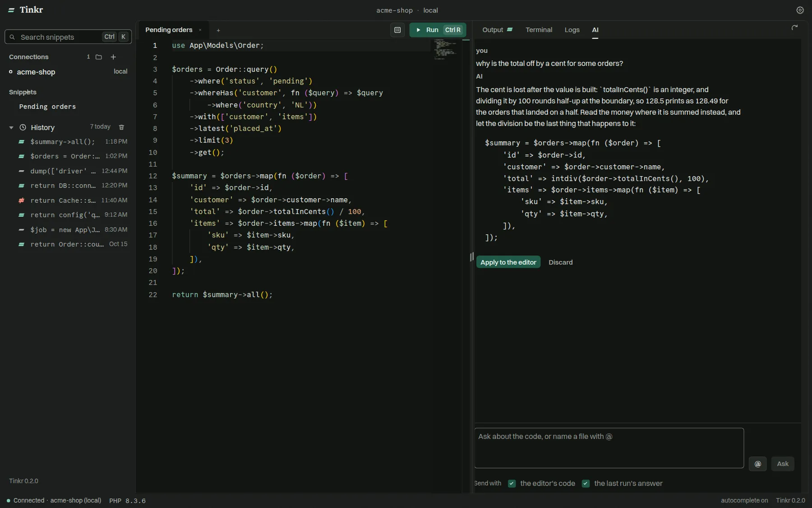Click the Ask button
This screenshot has height=508, width=812.
click(x=783, y=464)
